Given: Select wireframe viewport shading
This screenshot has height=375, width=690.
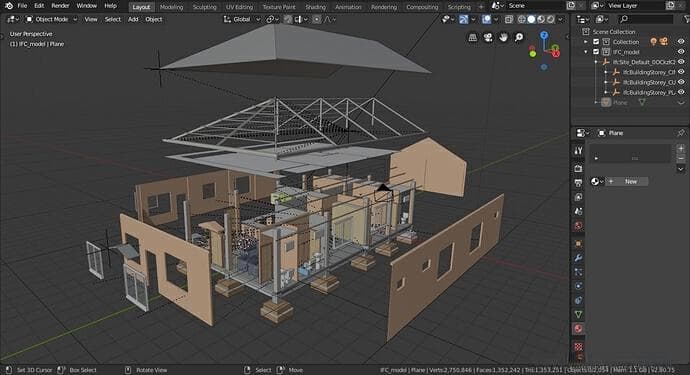Looking at the screenshot, I should click(x=521, y=19).
